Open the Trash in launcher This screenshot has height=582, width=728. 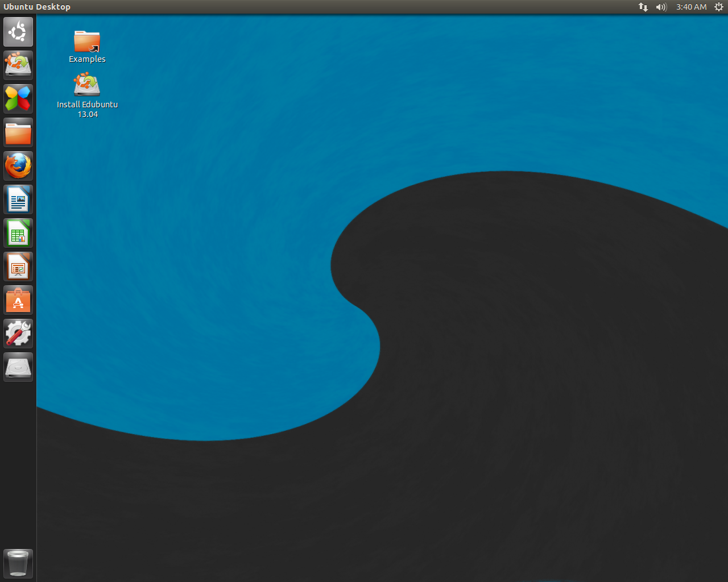point(18,563)
